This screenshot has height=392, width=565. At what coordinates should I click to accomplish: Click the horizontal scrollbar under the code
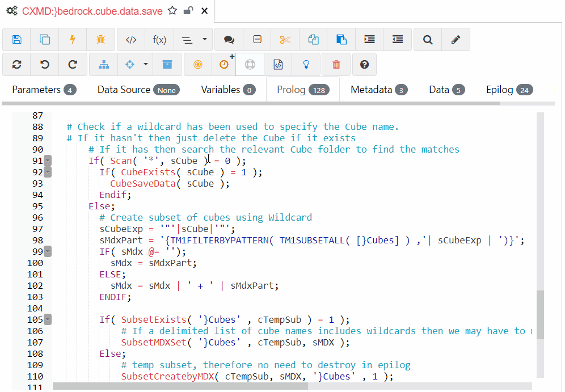(180, 386)
